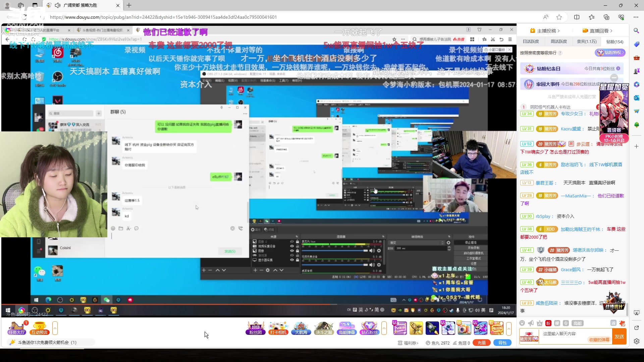
Task: Click the browser address bar URL
Action: [163, 17]
